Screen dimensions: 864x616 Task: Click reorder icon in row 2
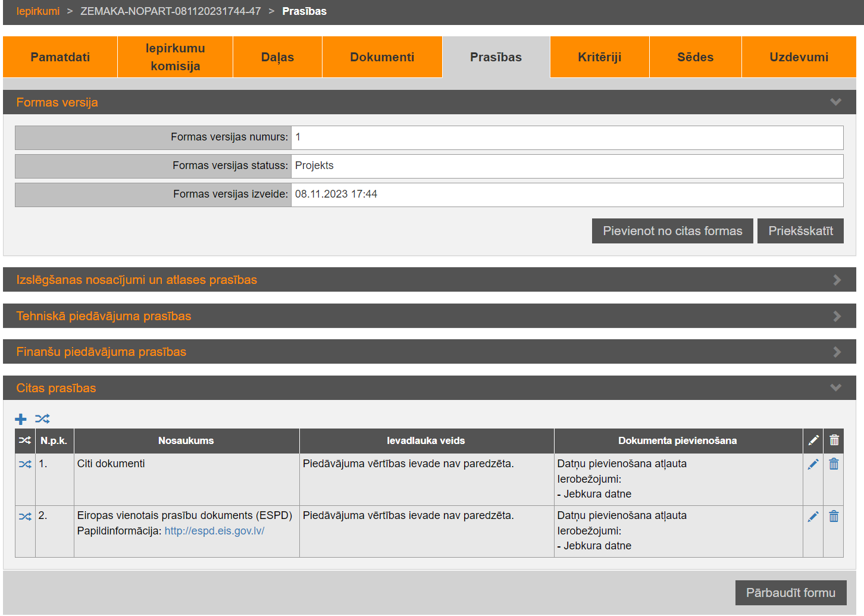click(25, 516)
